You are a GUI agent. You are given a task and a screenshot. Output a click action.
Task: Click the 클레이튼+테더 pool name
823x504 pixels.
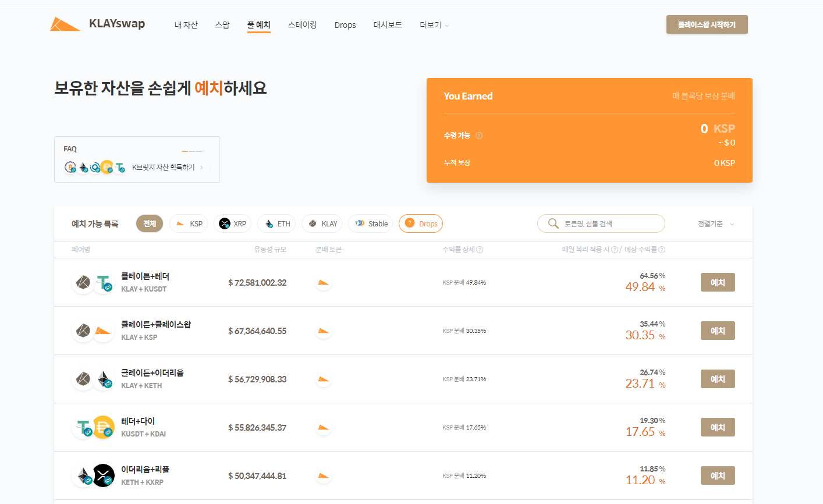pyautogui.click(x=145, y=276)
